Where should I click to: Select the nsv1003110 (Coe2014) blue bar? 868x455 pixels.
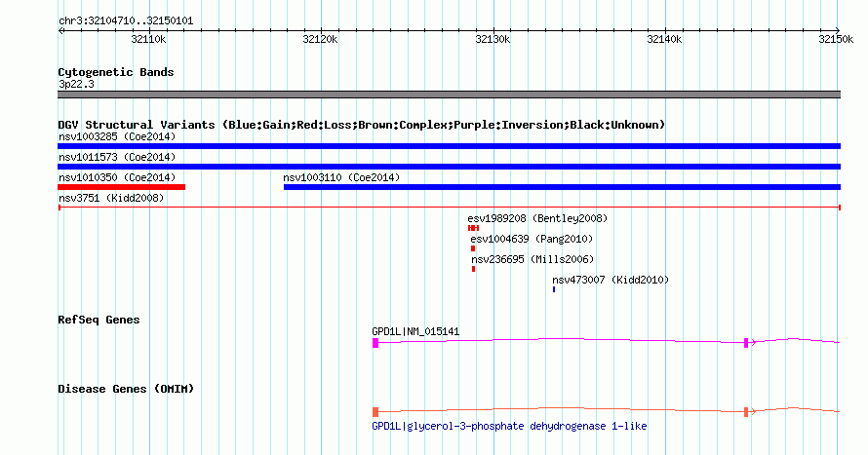(x=562, y=187)
